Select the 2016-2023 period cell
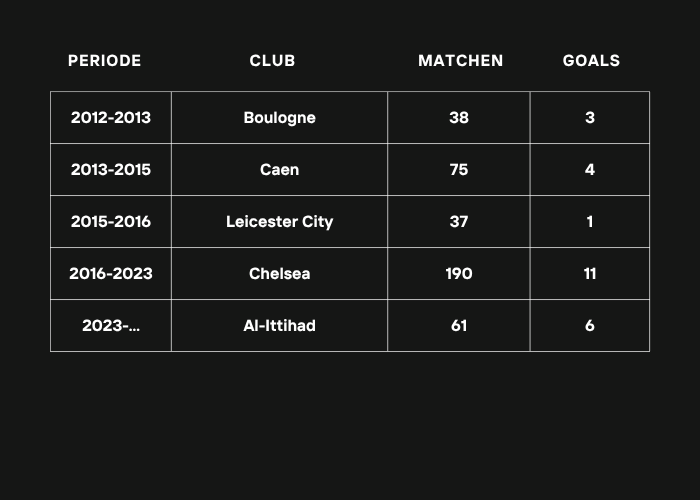Screen dimensions: 700x500 pos(111,273)
